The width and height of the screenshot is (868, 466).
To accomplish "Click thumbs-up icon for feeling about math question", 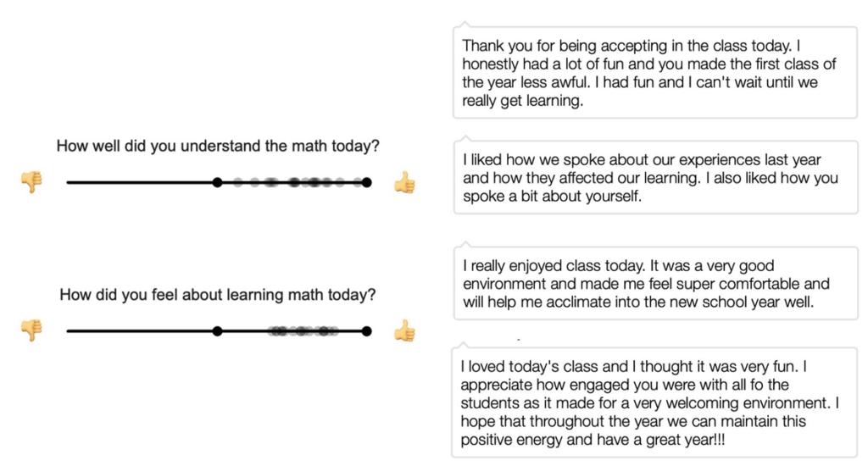I will 404,331.
